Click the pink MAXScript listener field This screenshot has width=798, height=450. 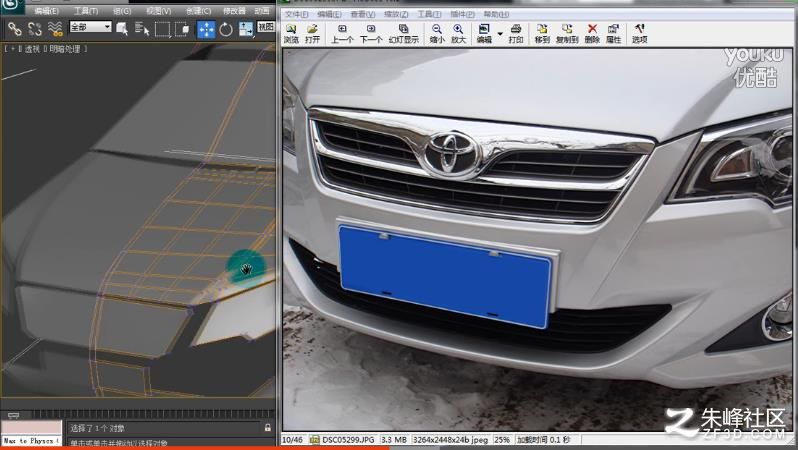coord(32,428)
